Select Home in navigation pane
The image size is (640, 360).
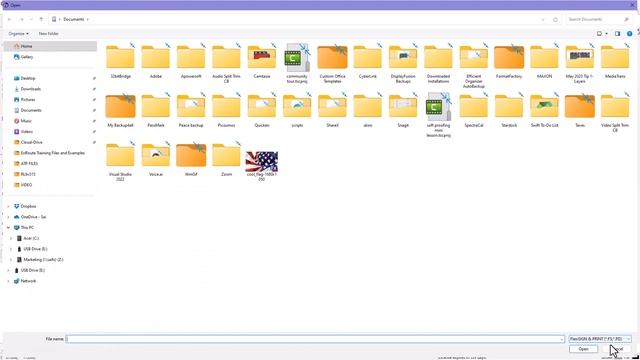pos(51,46)
